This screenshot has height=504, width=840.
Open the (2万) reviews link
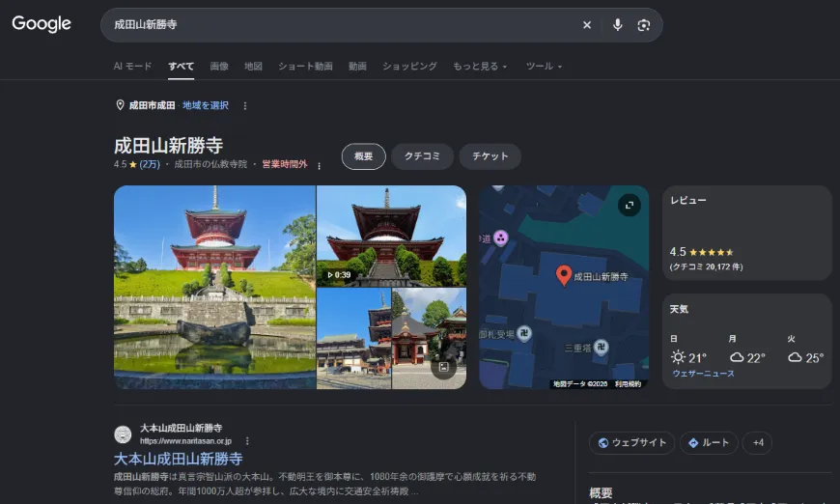pyautogui.click(x=150, y=164)
